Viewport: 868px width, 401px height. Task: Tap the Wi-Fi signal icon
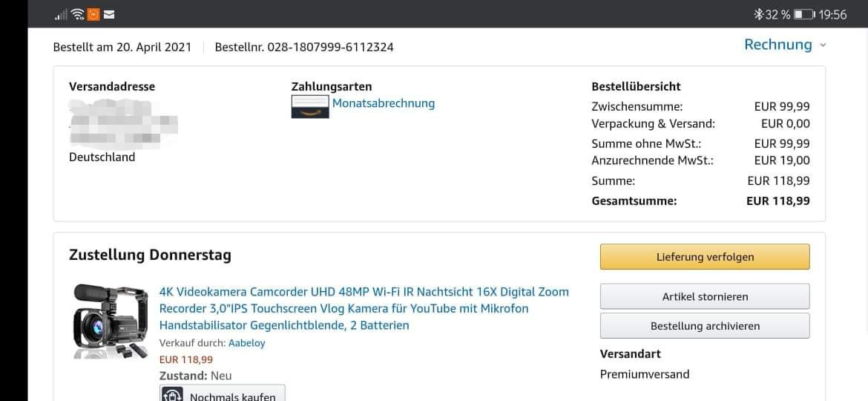78,14
